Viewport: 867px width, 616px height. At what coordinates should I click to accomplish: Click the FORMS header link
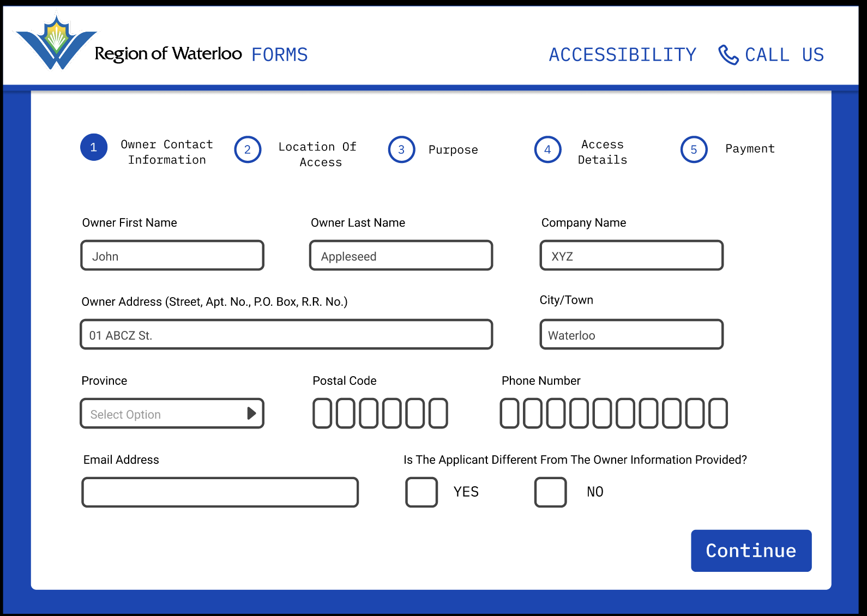(279, 55)
